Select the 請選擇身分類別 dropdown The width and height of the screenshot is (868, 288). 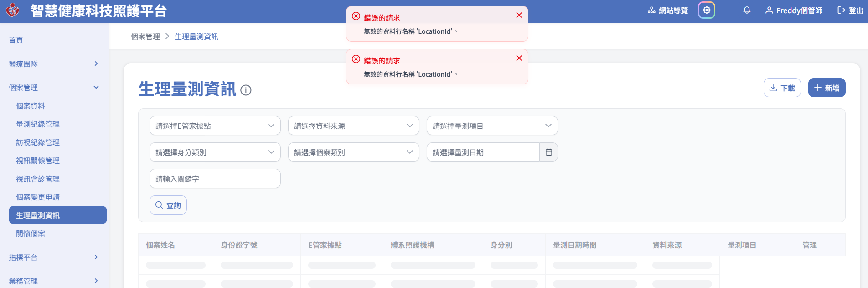[x=215, y=152]
